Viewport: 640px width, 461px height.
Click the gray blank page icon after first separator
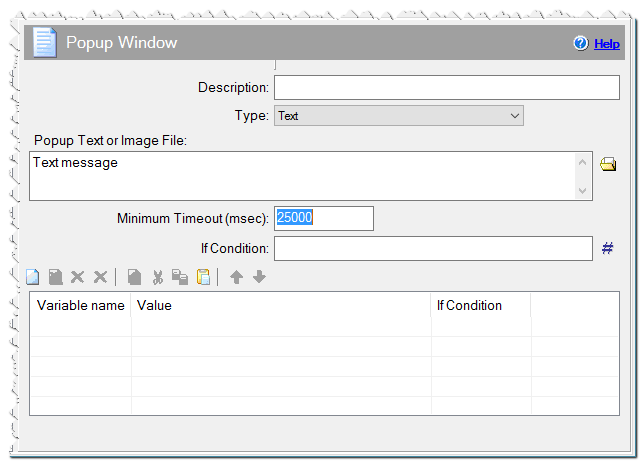click(134, 277)
